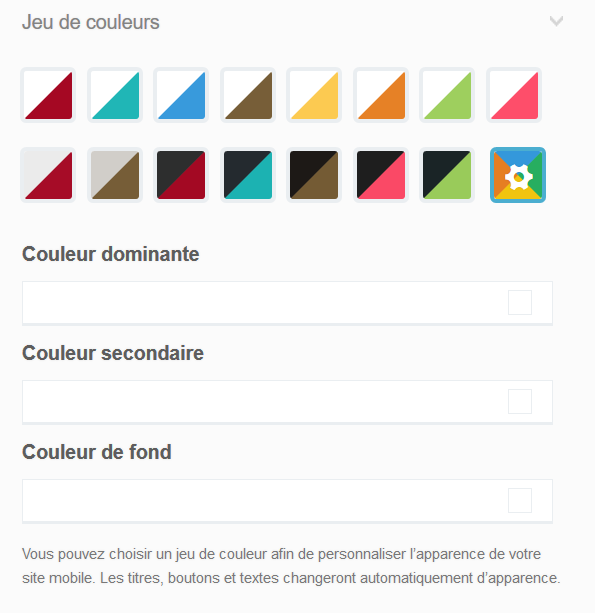Pick the white and pink color scheme
Image resolution: width=595 pixels, height=613 pixels.
pos(514,95)
